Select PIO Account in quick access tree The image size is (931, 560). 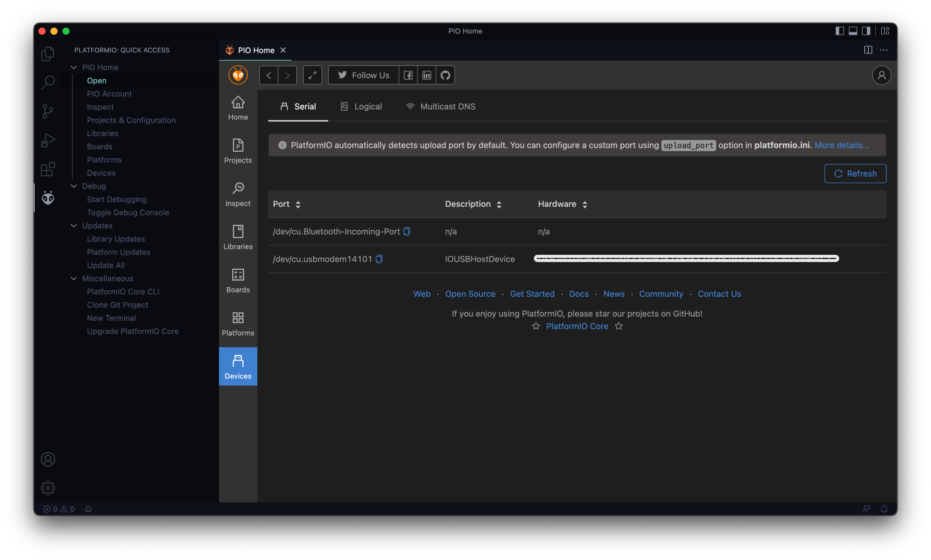(109, 94)
